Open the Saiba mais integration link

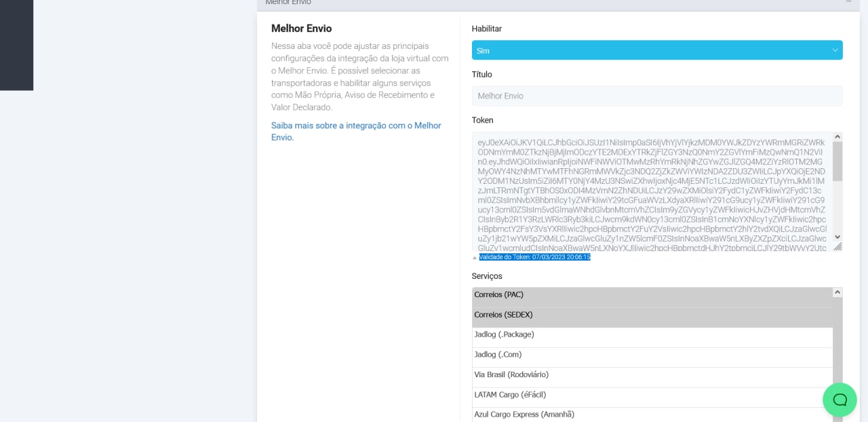pos(356,131)
